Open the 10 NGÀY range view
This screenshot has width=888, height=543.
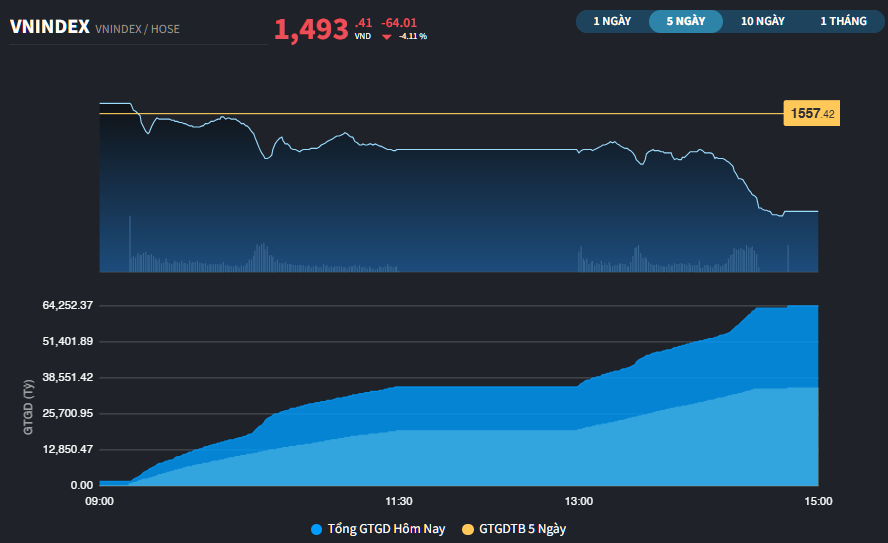click(762, 21)
